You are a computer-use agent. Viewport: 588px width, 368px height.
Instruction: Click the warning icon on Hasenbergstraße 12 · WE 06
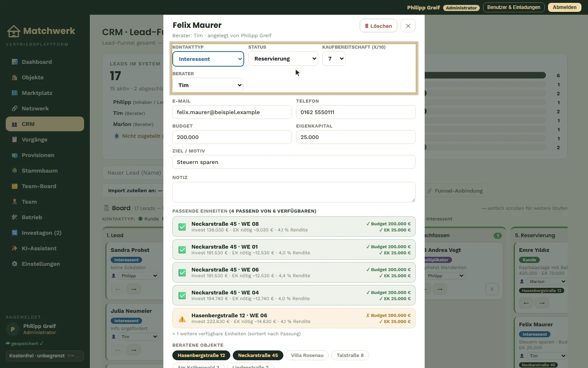(x=182, y=319)
